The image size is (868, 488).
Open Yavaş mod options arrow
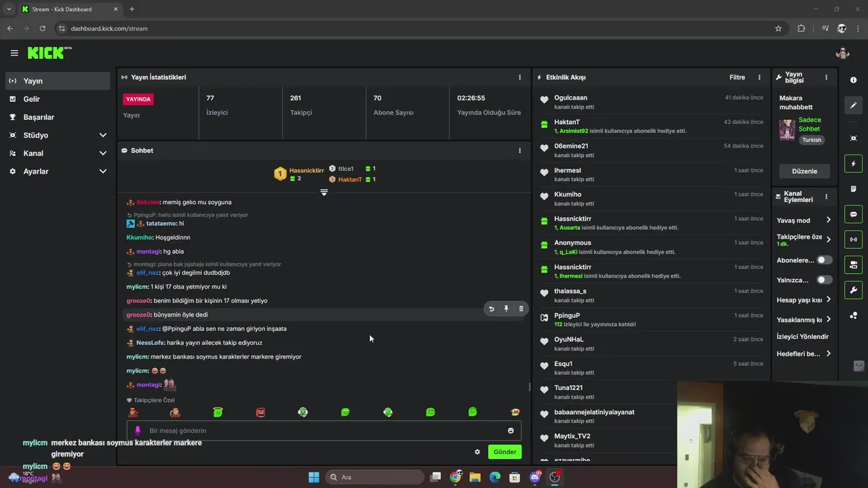829,220
